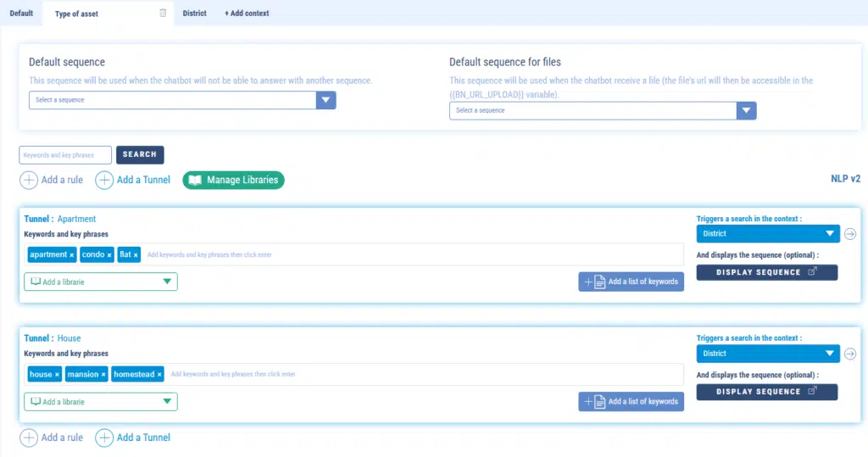
Task: Click the arrow icon next to House's District context
Action: [850, 354]
